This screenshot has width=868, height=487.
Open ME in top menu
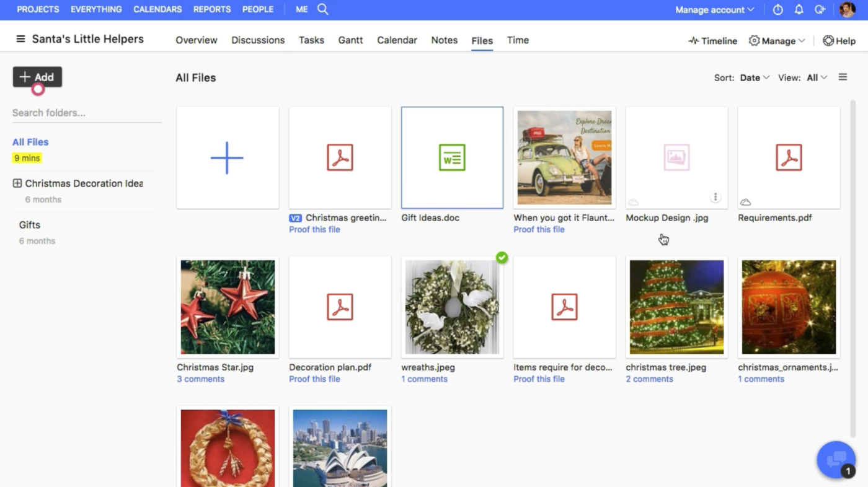pyautogui.click(x=302, y=9)
